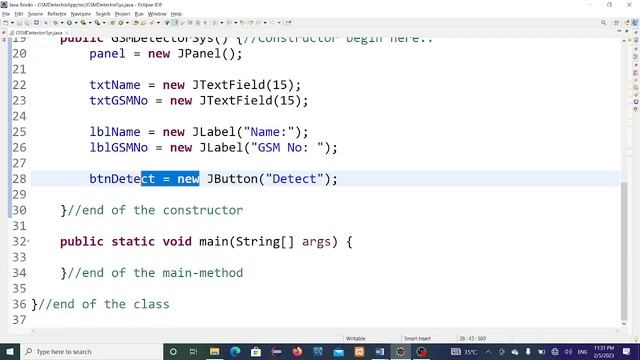This screenshot has width=640, height=360.
Task: Click the 'lblGSMNo' line 26 code
Action: point(213,147)
